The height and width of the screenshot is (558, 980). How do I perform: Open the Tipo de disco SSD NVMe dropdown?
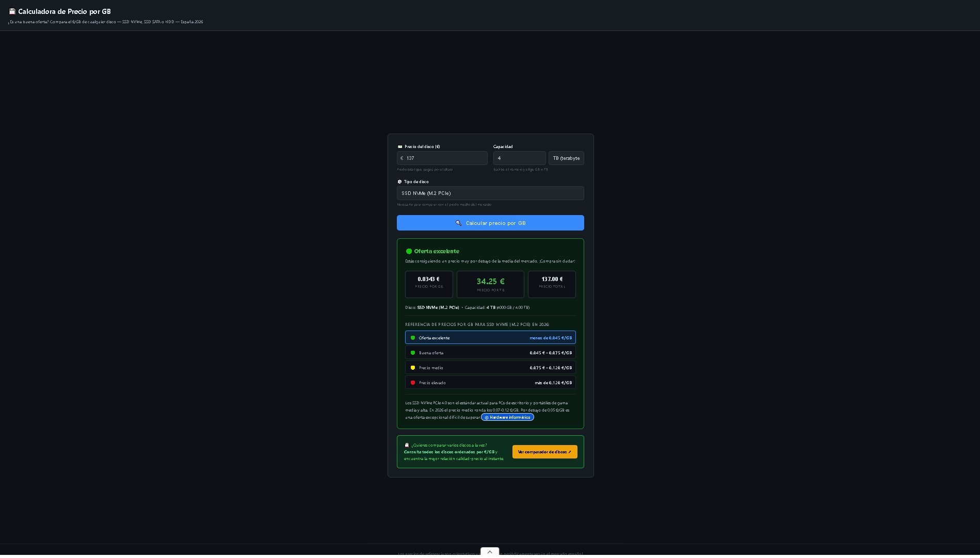(490, 193)
